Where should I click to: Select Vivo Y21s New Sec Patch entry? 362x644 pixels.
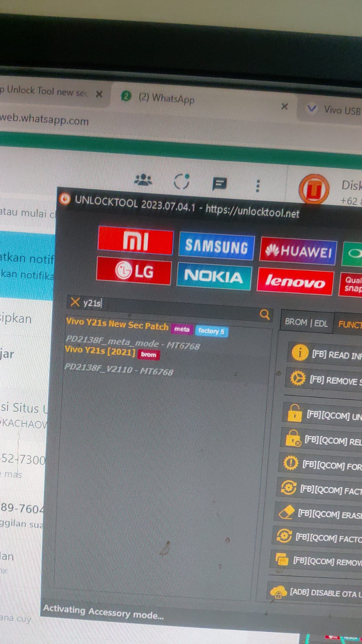pyautogui.click(x=117, y=324)
